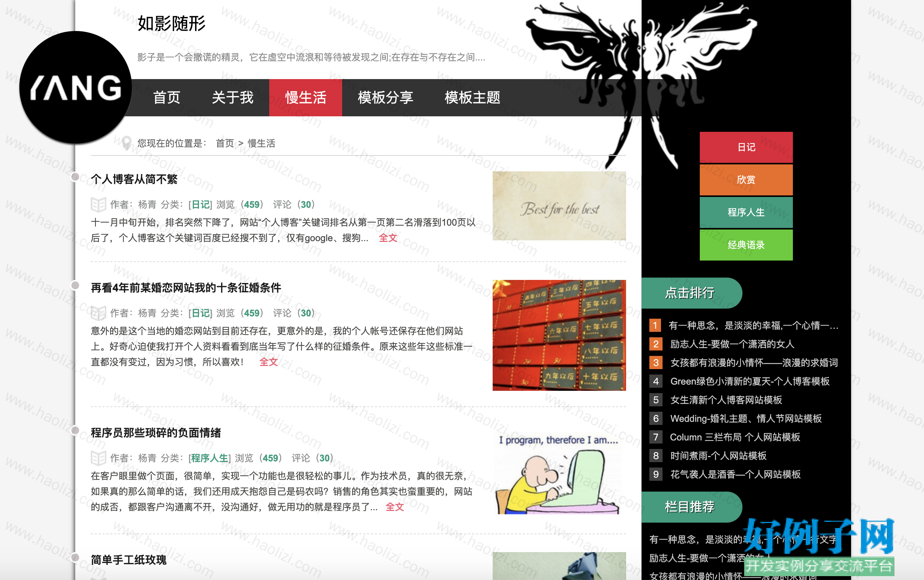924x580 pixels.
Task: Click 日记 category tag under 征婚条件 post
Action: pyautogui.click(x=201, y=313)
